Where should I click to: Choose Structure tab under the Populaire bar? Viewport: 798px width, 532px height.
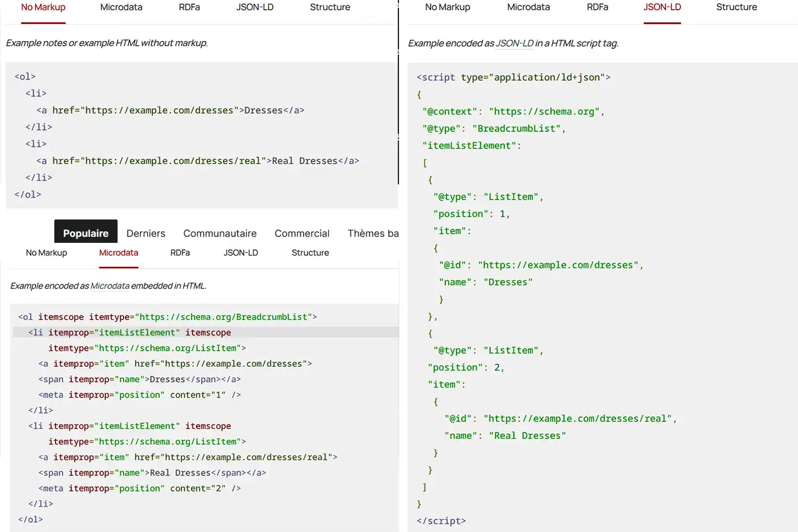click(310, 252)
